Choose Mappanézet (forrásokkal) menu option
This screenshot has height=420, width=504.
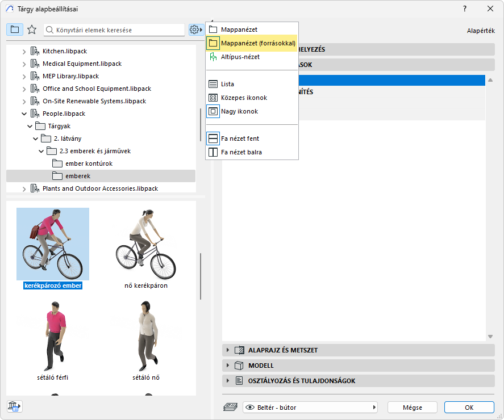(257, 43)
